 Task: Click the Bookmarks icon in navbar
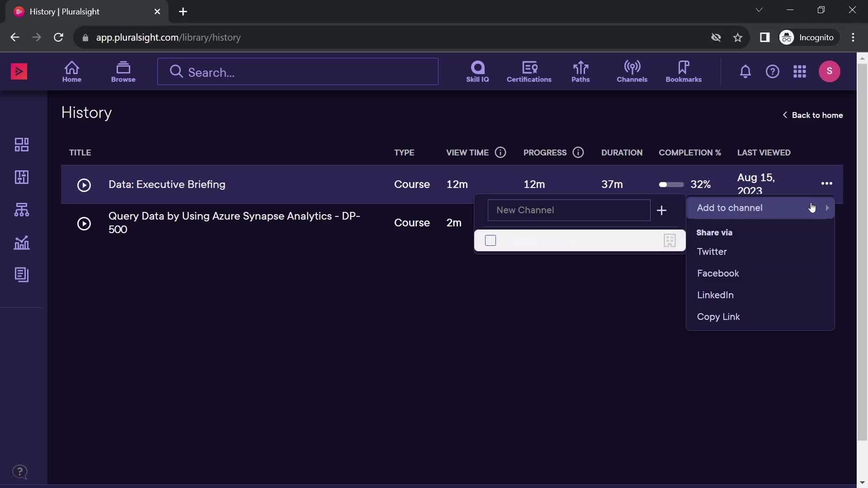pyautogui.click(x=684, y=71)
